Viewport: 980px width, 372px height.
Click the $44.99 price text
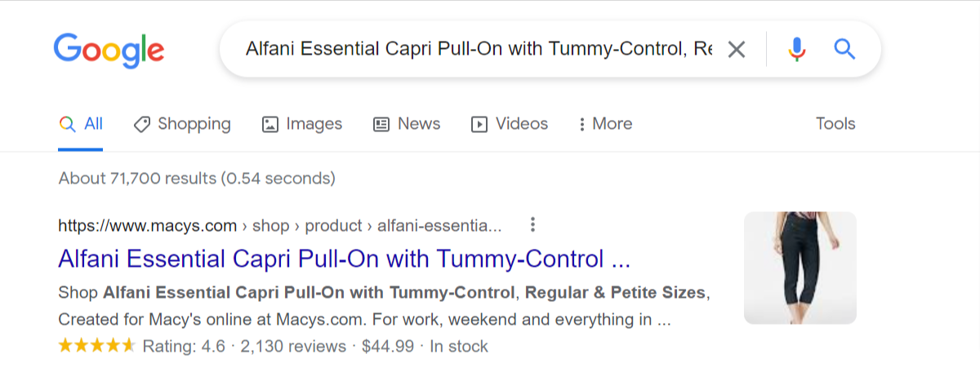pyautogui.click(x=386, y=347)
